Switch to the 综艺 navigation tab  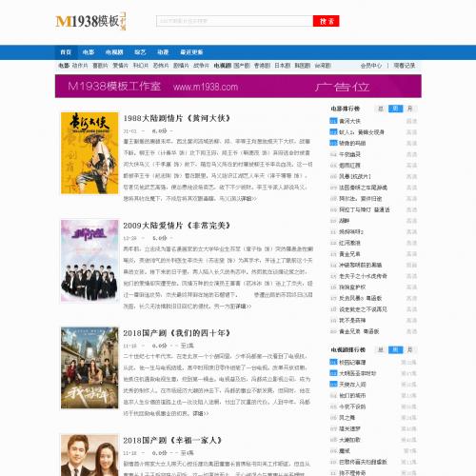click(140, 52)
